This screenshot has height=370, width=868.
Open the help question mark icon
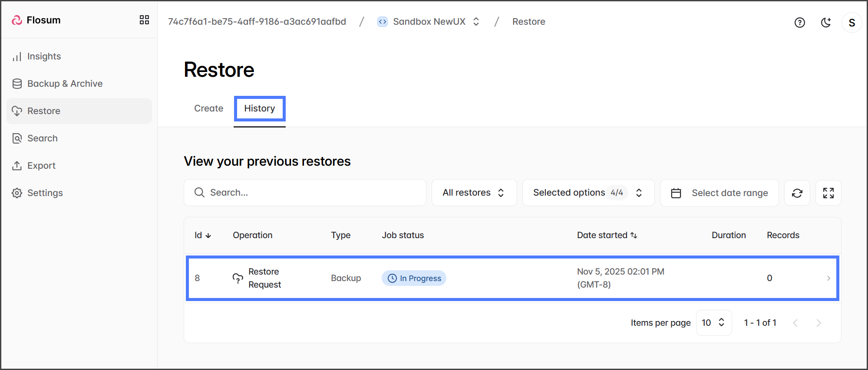[x=799, y=23]
